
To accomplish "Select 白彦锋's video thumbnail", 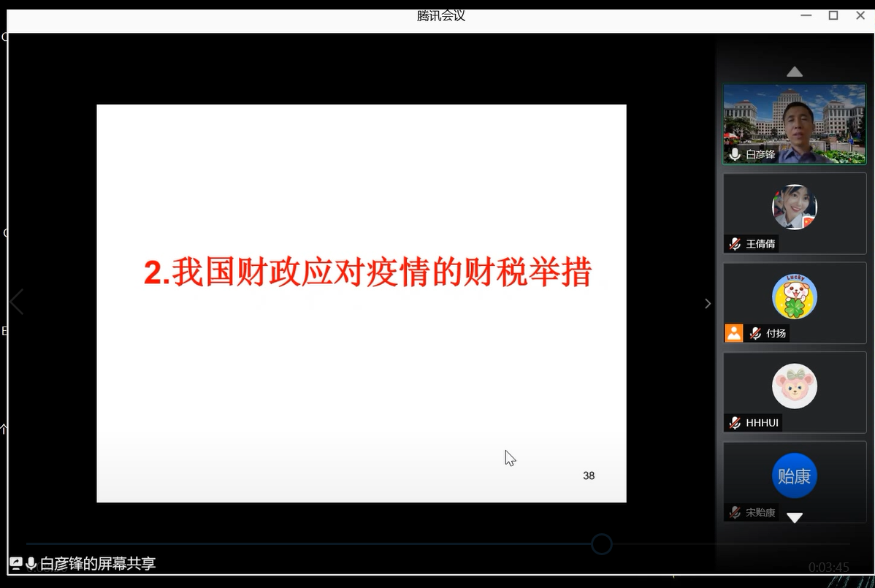I will point(794,124).
